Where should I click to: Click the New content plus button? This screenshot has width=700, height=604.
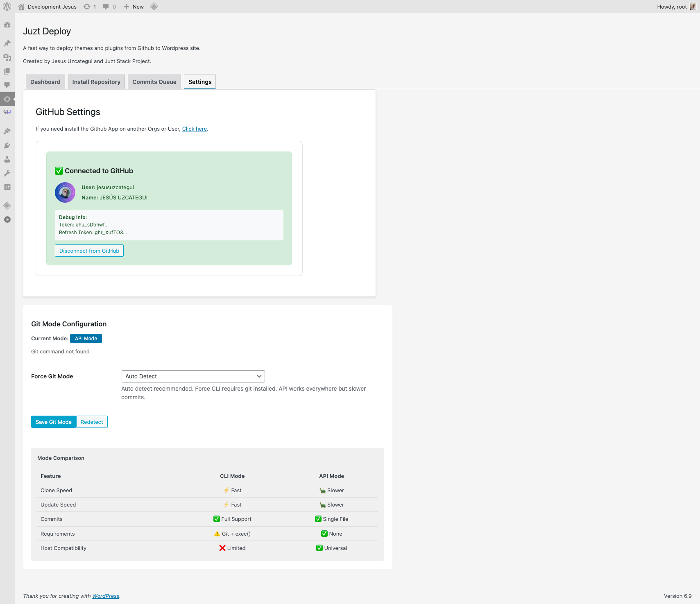click(x=134, y=7)
